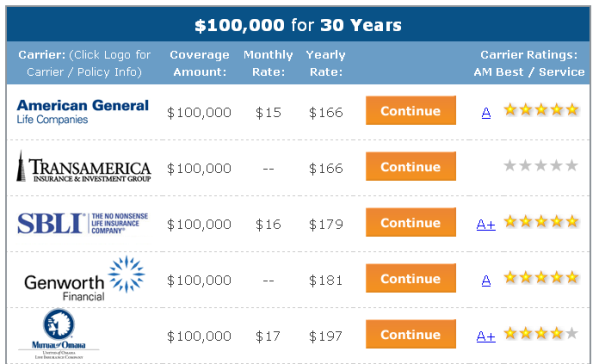This screenshot has height=364, width=600.
Task: Continue with the American General quote
Action: (x=411, y=110)
